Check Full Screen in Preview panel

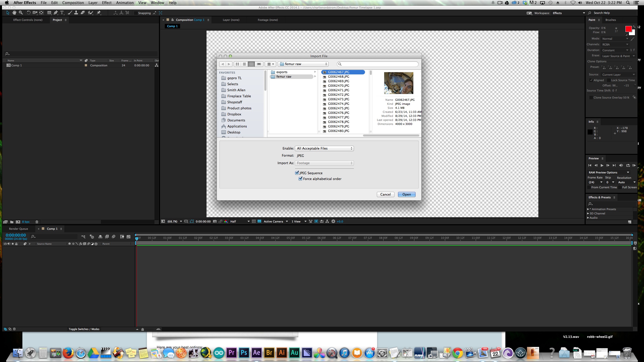point(620,187)
